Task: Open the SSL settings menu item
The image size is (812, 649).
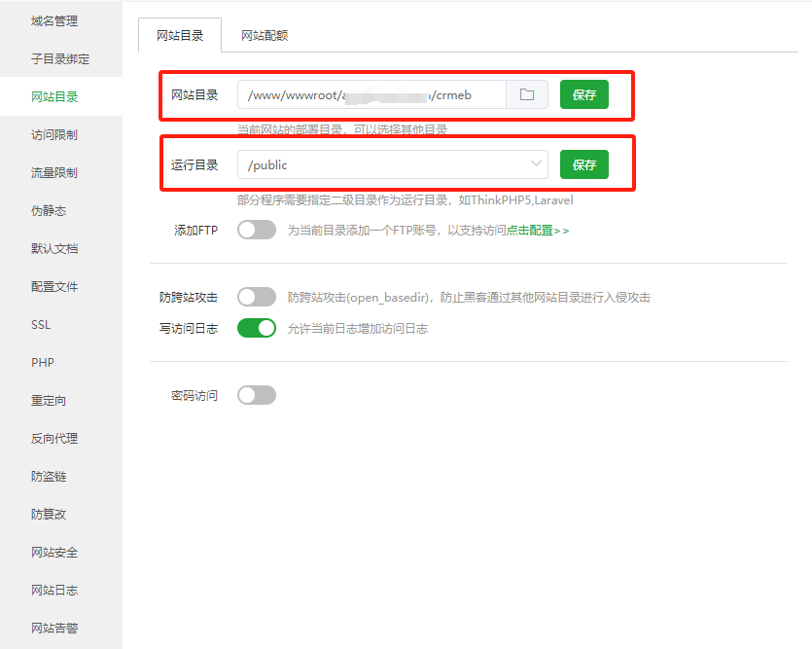Action: coord(41,324)
